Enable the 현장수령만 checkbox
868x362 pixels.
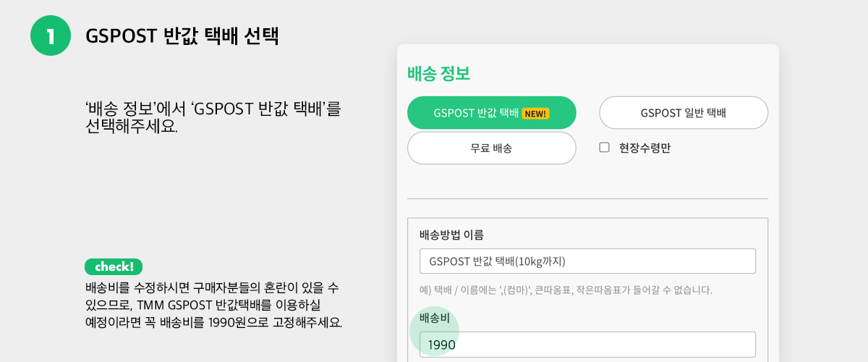click(605, 148)
